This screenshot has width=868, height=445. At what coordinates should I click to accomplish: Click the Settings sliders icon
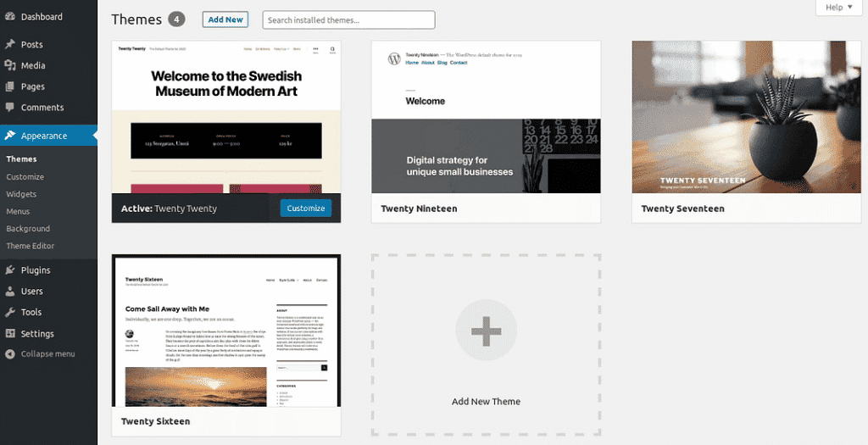[10, 333]
